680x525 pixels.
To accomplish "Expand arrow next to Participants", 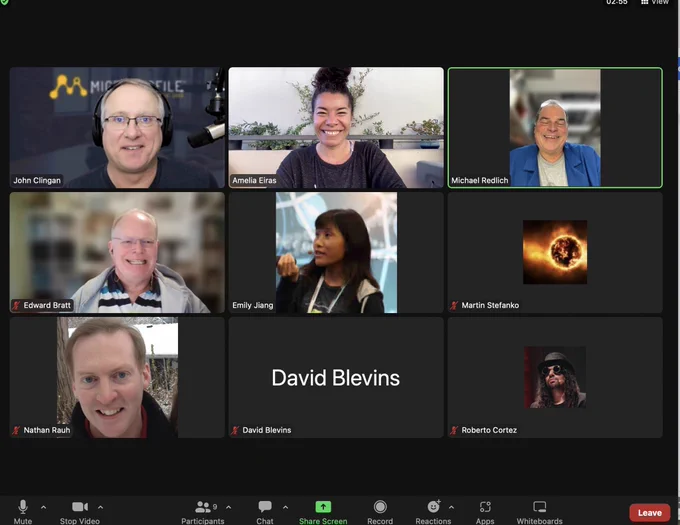I will click(x=229, y=507).
